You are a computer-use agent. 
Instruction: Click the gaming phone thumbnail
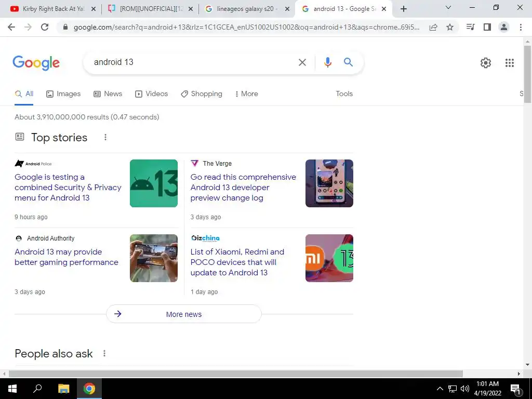154,258
